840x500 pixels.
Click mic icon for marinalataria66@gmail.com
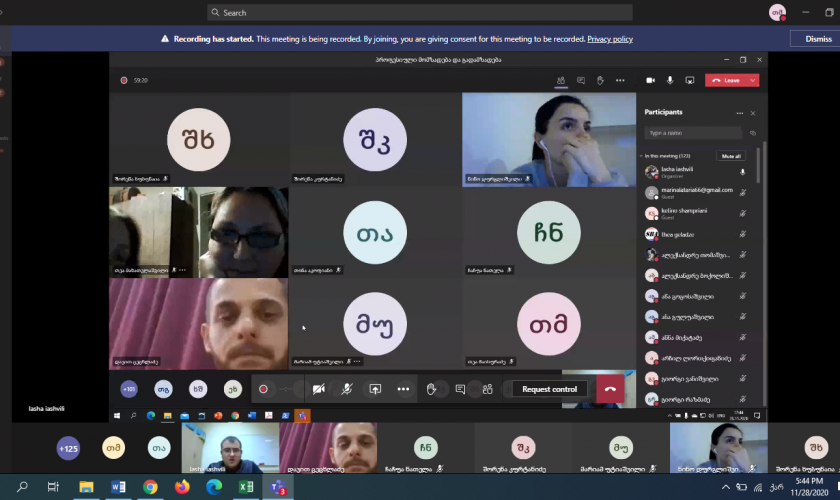point(742,193)
